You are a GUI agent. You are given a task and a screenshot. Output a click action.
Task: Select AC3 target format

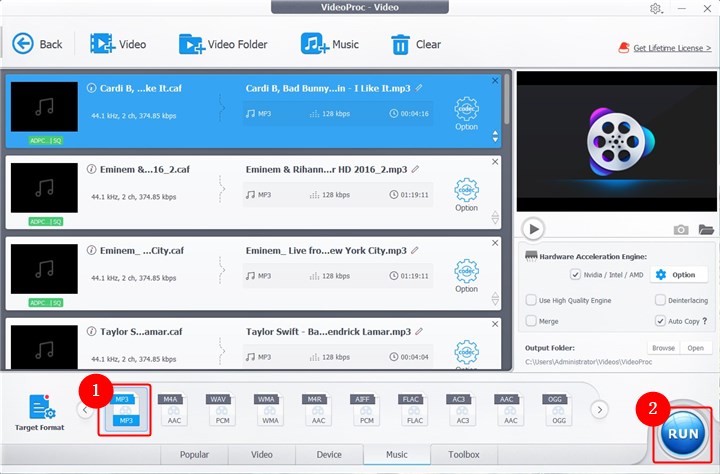462,410
